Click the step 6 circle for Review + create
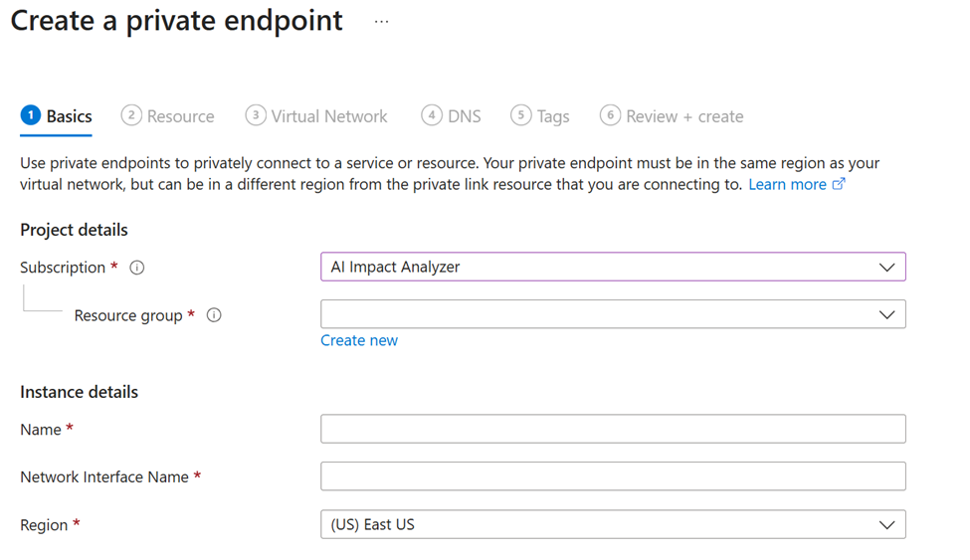The height and width of the screenshot is (560, 970). (610, 115)
